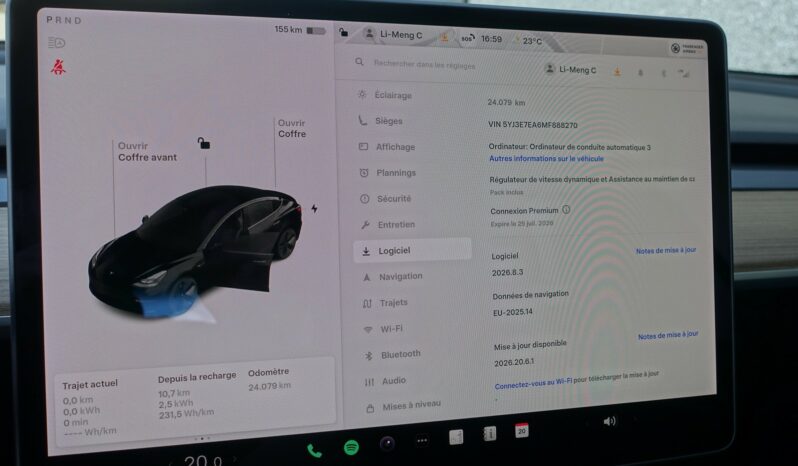Open Notes de mise à jour beside Logiciel

click(x=666, y=250)
